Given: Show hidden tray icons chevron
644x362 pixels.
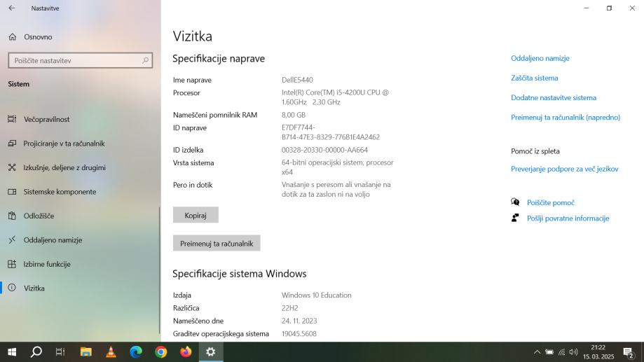Looking at the screenshot, I should click(x=537, y=351).
